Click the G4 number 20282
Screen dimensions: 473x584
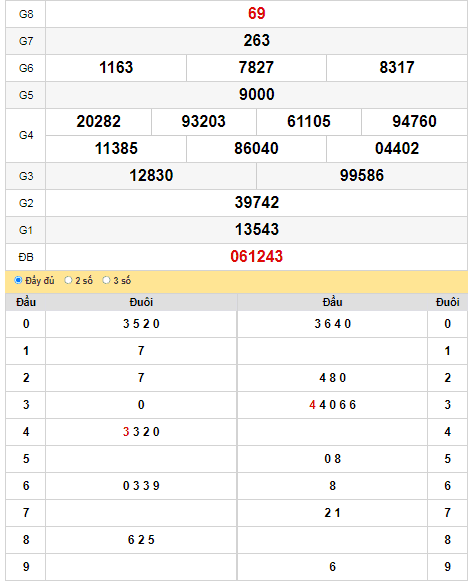(x=98, y=122)
